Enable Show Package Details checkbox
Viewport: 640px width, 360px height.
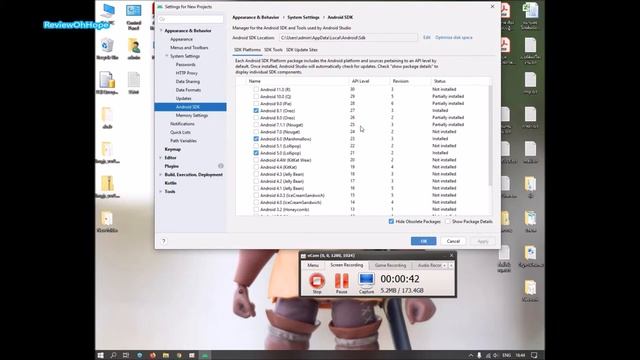tap(448, 221)
